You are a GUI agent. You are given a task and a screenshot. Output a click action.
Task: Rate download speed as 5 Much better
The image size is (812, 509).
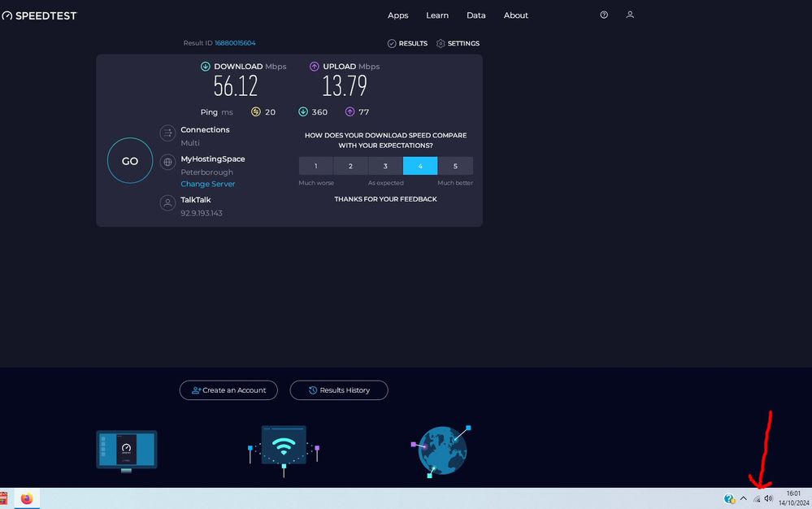(x=455, y=165)
